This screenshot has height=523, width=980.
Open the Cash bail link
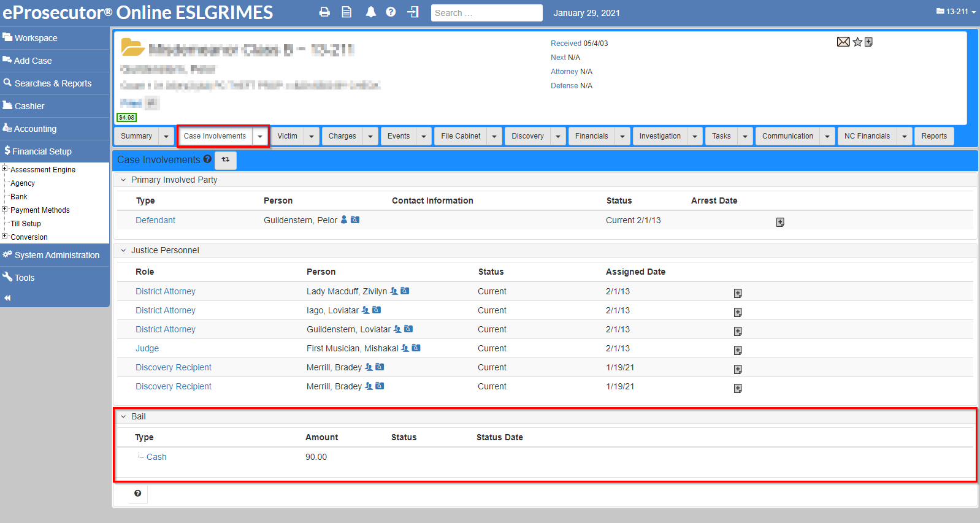tap(156, 457)
